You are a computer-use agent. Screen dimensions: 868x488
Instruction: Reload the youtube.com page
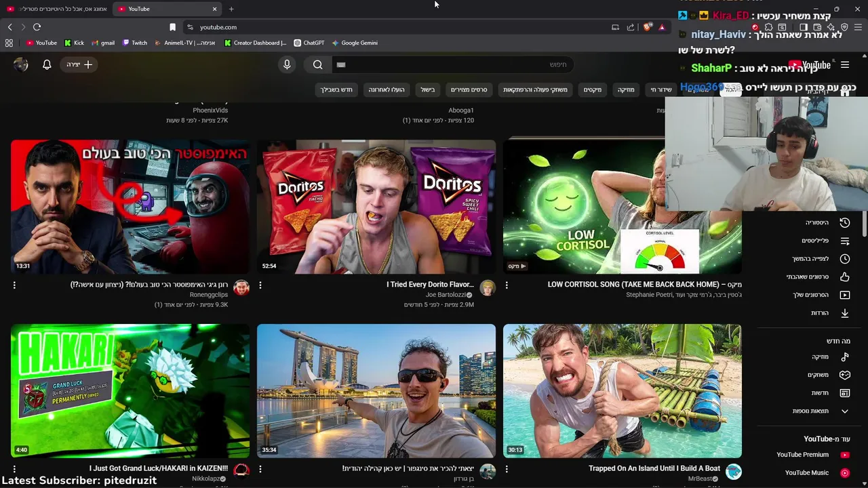(37, 27)
